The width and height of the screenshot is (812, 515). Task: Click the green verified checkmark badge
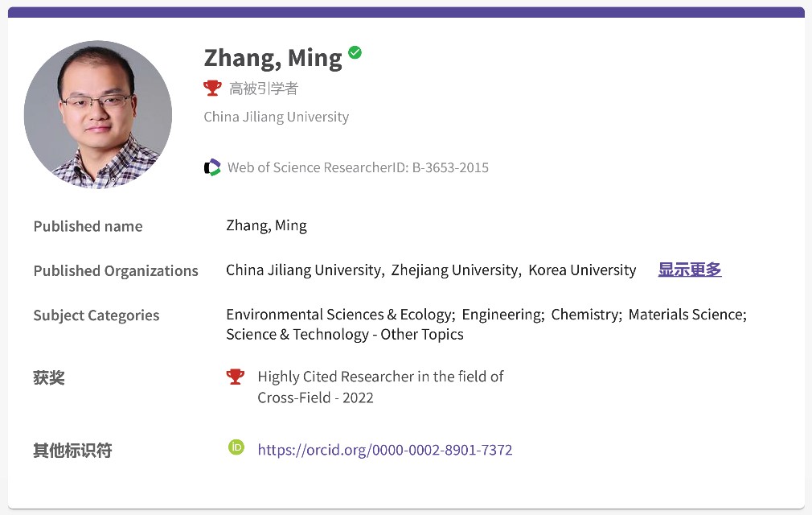355,53
